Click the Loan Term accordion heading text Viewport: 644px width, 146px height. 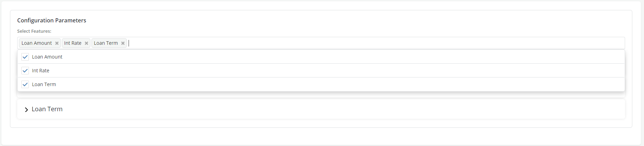[47, 109]
